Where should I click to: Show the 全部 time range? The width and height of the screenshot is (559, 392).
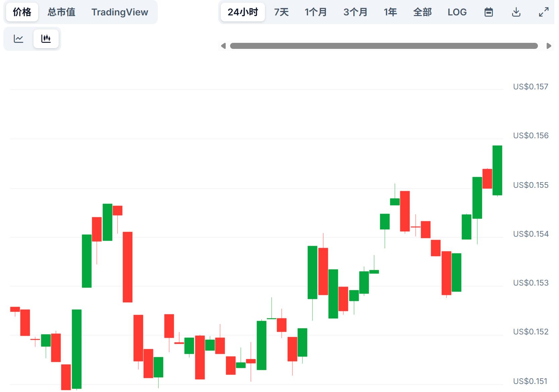click(x=422, y=12)
